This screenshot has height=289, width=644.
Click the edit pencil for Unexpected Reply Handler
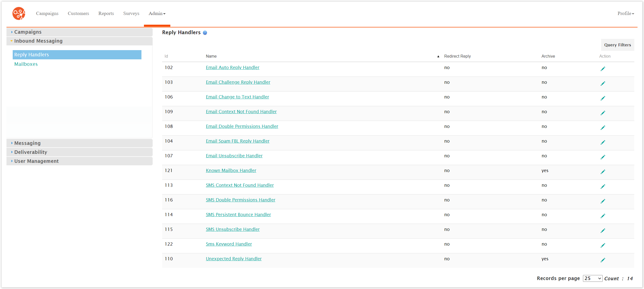pos(603,260)
